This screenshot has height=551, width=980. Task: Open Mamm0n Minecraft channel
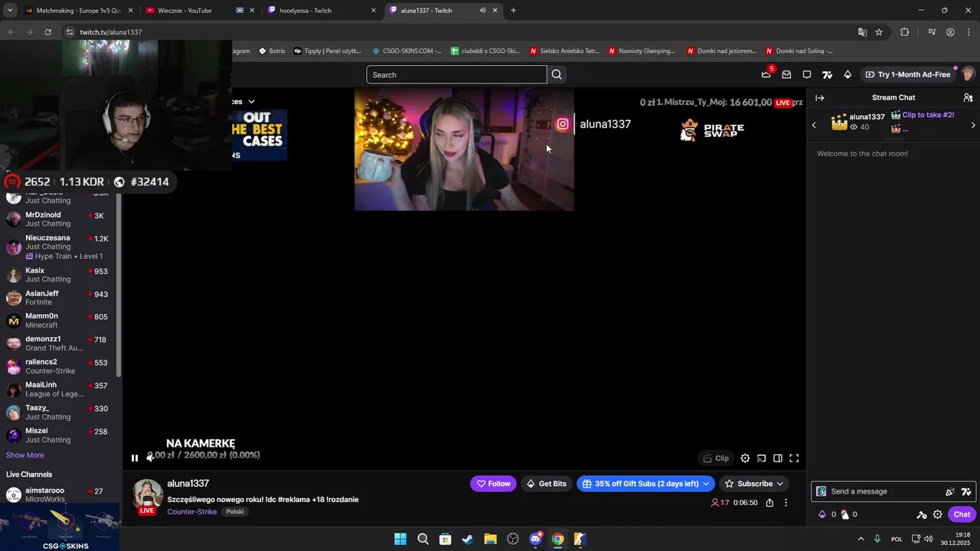coord(60,321)
